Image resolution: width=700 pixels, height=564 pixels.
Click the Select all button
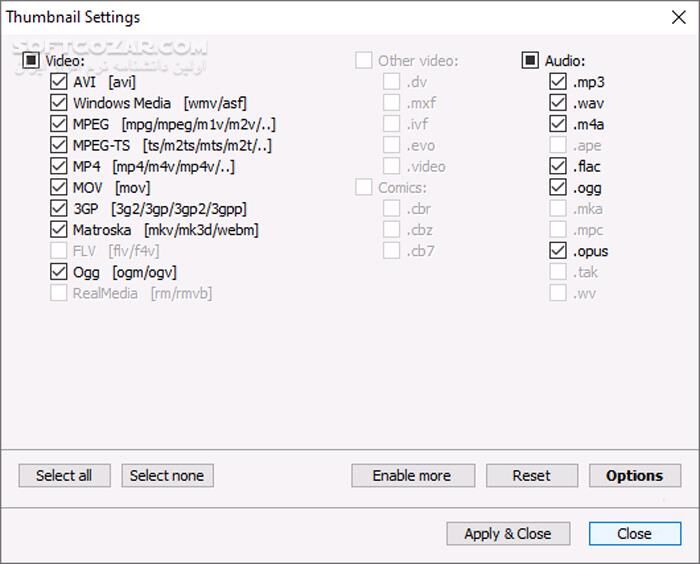(64, 476)
